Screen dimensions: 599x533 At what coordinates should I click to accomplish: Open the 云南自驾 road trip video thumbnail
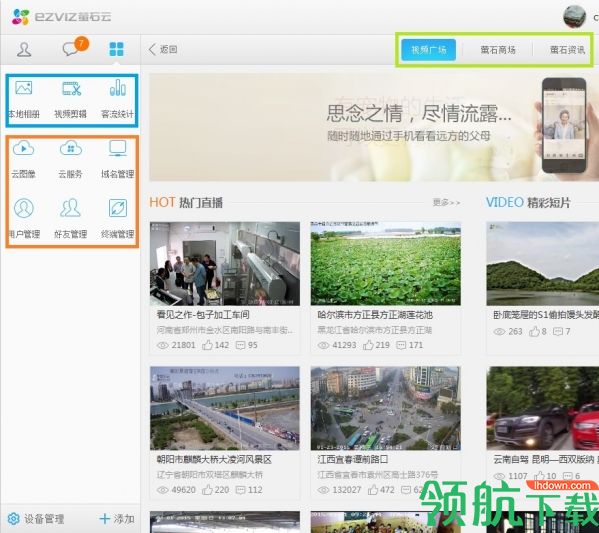click(x=543, y=408)
